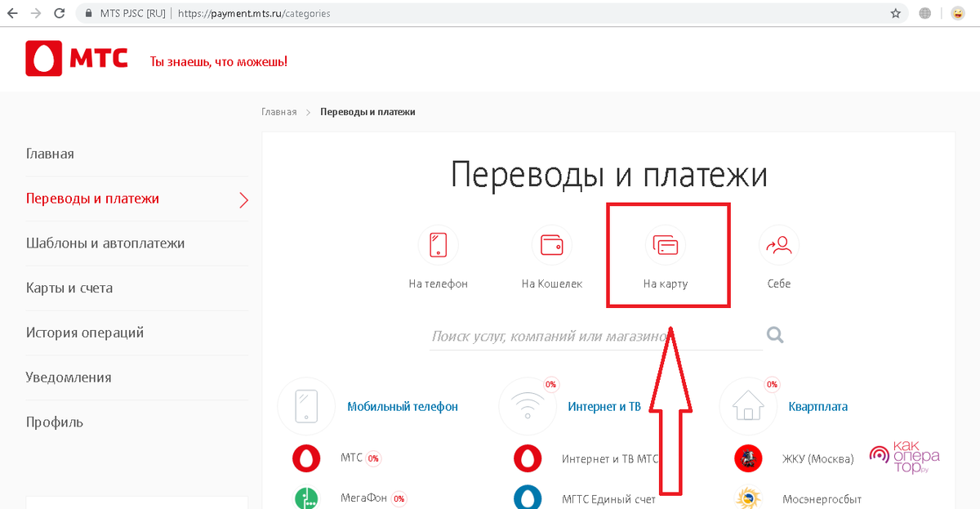Image resolution: width=980 pixels, height=509 pixels.
Task: Click the Интернет и ТВ МТС link
Action: point(610,459)
